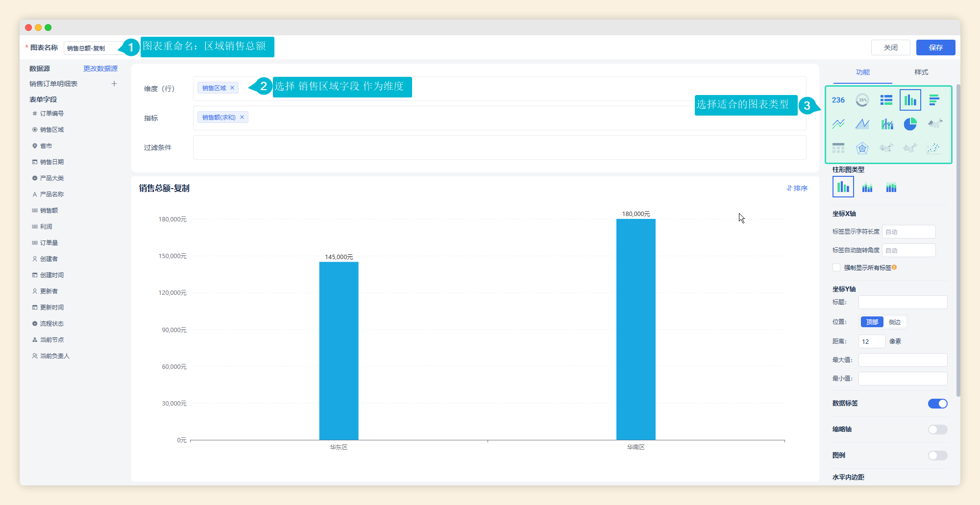The width and height of the screenshot is (980, 505).
Task: Click the 最小值 input field
Action: tap(903, 379)
